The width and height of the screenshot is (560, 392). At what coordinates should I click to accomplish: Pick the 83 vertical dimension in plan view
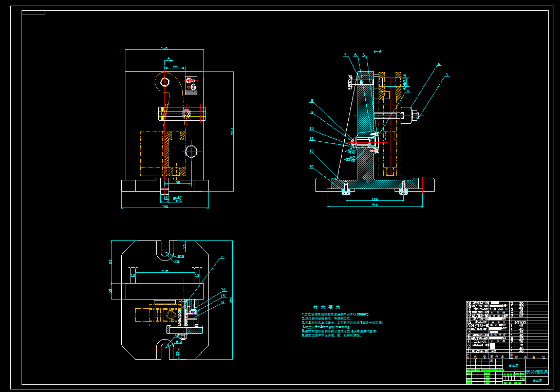(110, 262)
